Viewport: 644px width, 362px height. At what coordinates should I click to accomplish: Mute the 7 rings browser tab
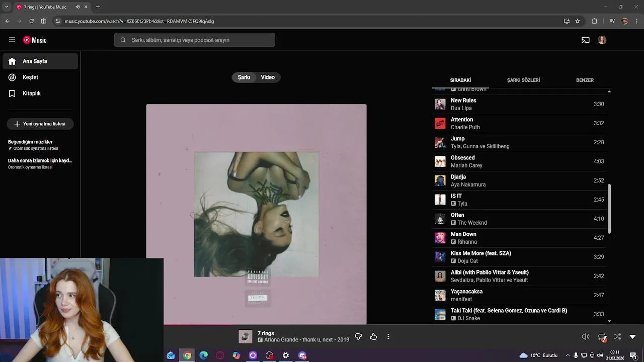(x=77, y=7)
